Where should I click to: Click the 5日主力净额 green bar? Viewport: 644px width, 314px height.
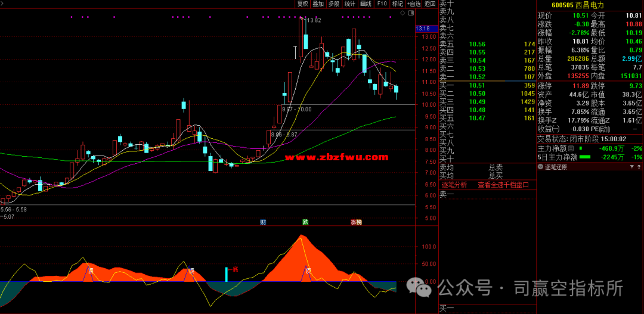tap(585, 157)
